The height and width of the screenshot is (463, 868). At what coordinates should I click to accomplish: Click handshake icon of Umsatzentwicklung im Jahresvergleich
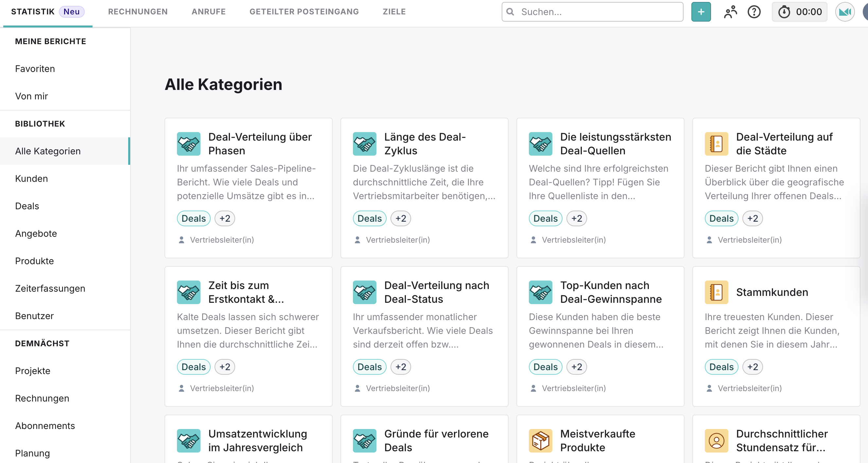[189, 440]
